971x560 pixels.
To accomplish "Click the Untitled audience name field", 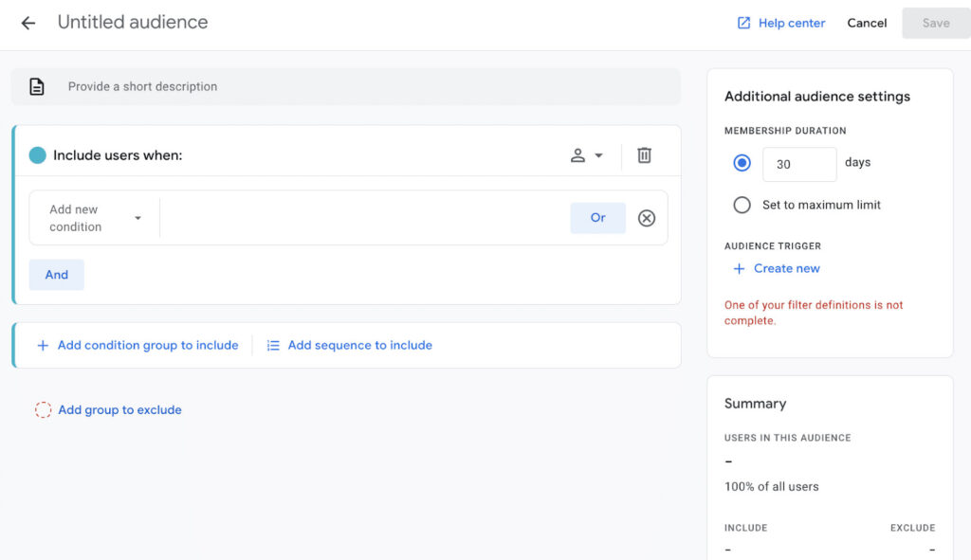I will tap(133, 23).
